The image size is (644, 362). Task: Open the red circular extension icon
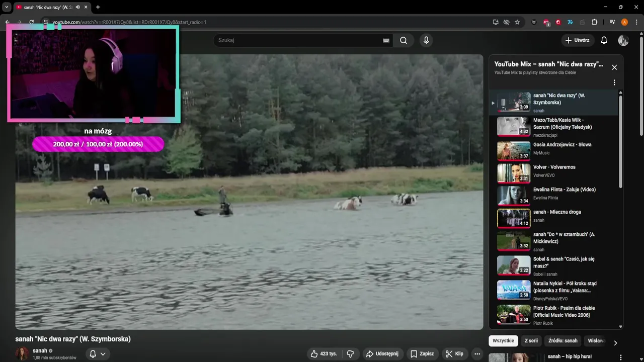click(558, 22)
